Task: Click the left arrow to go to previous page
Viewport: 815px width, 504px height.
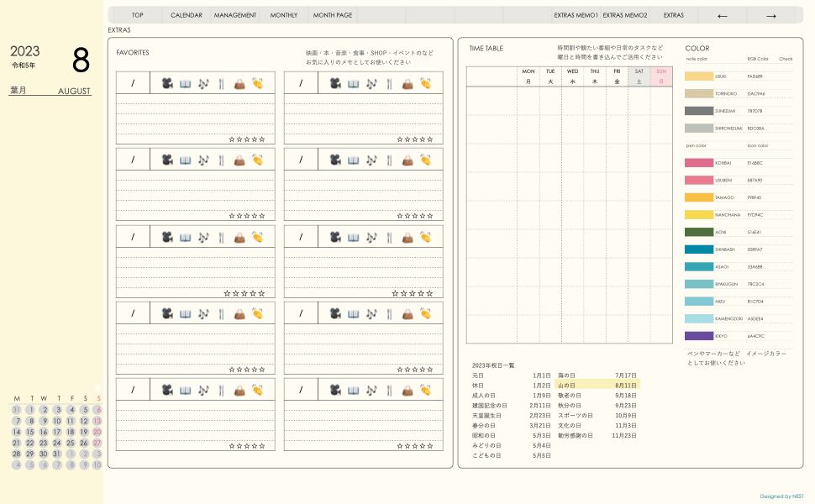Action: [x=723, y=15]
